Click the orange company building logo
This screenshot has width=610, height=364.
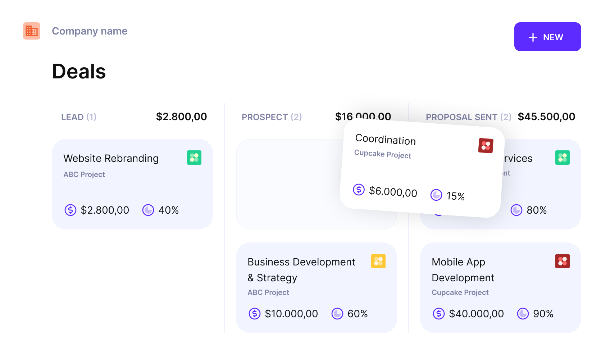32,31
